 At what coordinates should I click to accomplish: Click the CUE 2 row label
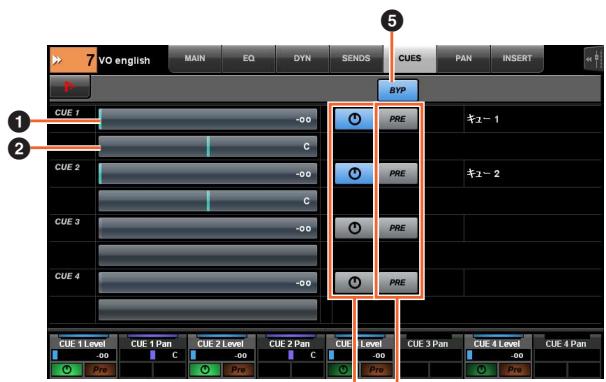[x=67, y=167]
